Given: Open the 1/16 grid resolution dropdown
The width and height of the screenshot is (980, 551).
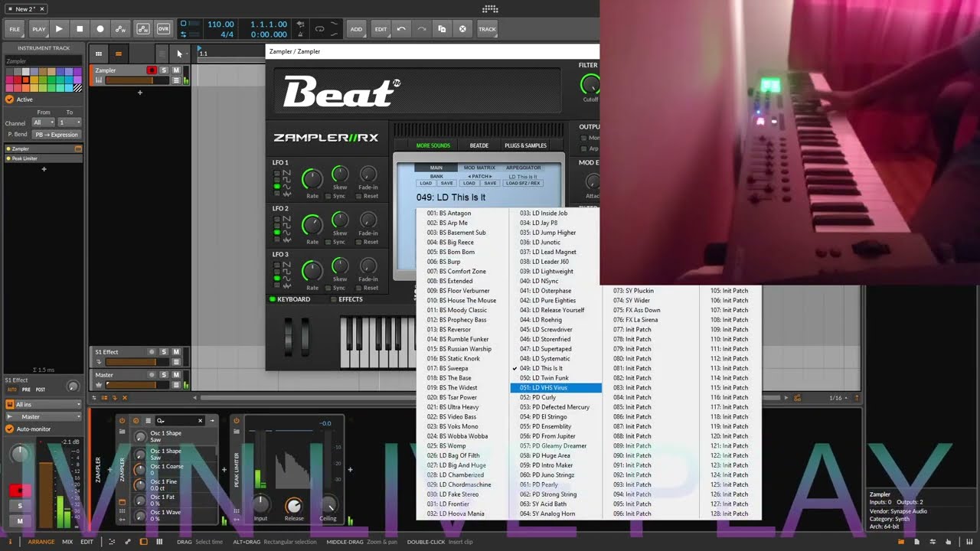Looking at the screenshot, I should coord(839,398).
